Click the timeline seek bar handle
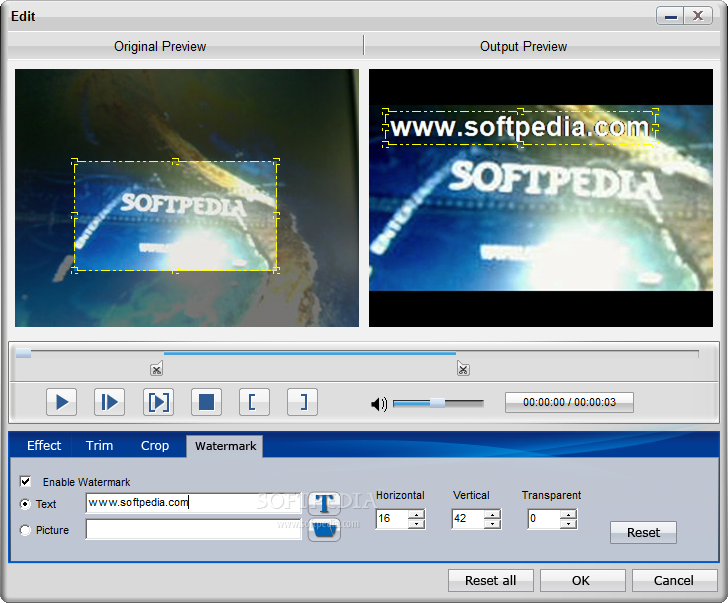728x603 pixels. [23, 354]
